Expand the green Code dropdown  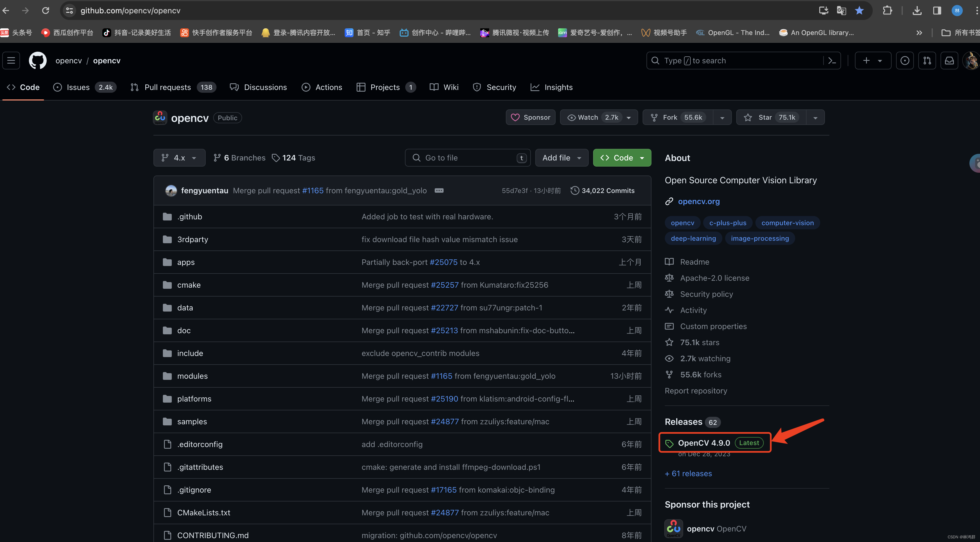622,158
